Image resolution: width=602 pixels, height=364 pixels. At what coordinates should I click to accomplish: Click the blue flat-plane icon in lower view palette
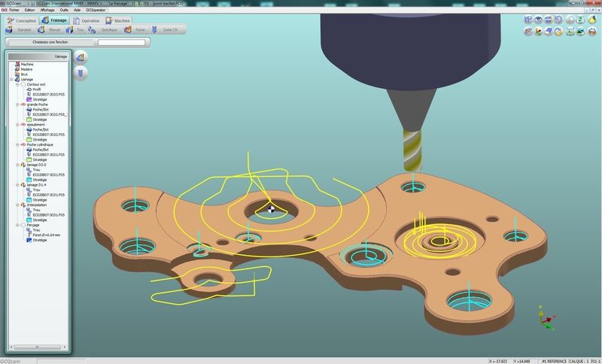pos(549,32)
